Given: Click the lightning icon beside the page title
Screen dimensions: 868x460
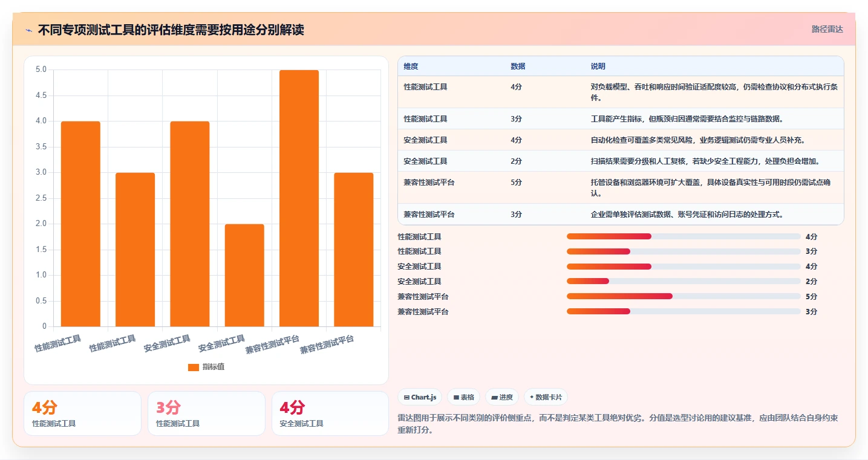Looking at the screenshot, I should pos(28,30).
